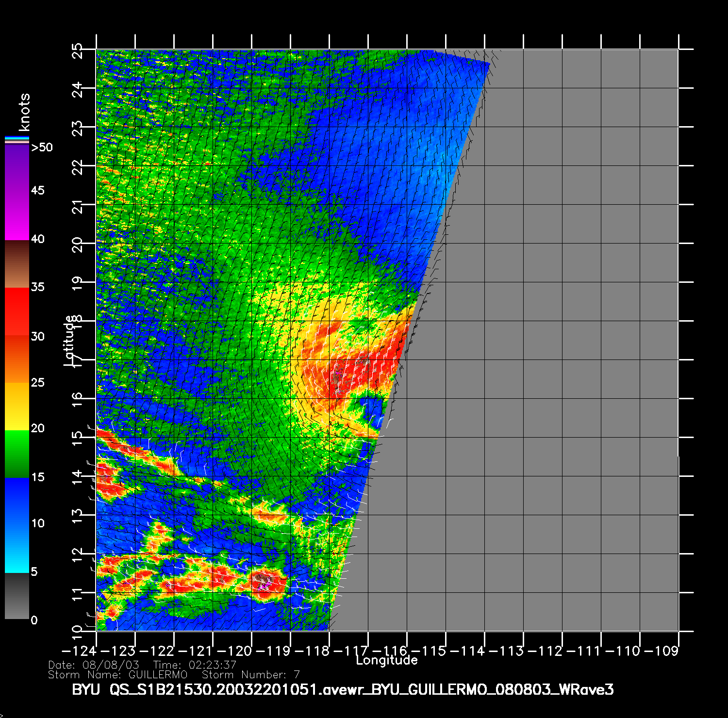This screenshot has width=728, height=718.
Task: Select the yellow 20–25 knots legend band
Action: pyautogui.click(x=17, y=407)
